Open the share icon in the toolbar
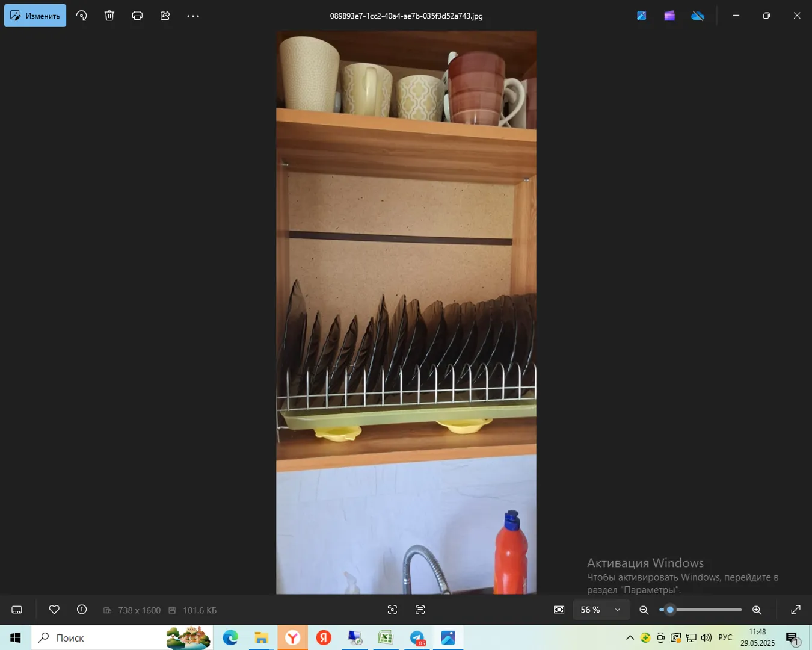Image resolution: width=812 pixels, height=650 pixels. pos(165,16)
